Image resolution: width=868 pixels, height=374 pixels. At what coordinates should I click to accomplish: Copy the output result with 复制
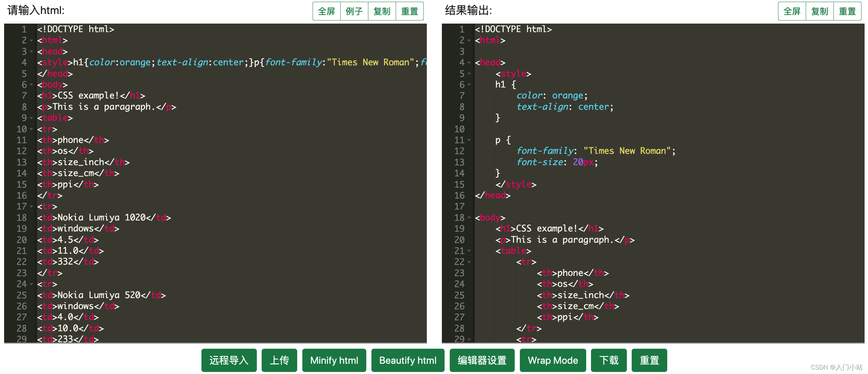819,11
